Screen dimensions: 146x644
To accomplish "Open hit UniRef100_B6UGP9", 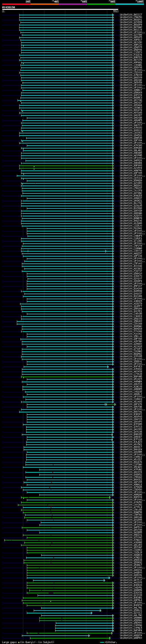I will (131, 25).
